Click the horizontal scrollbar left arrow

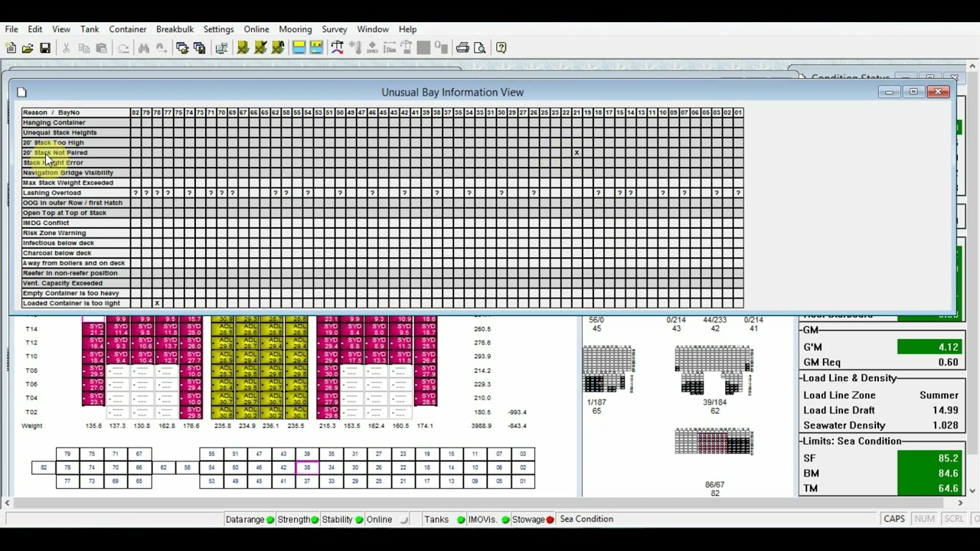point(7,503)
